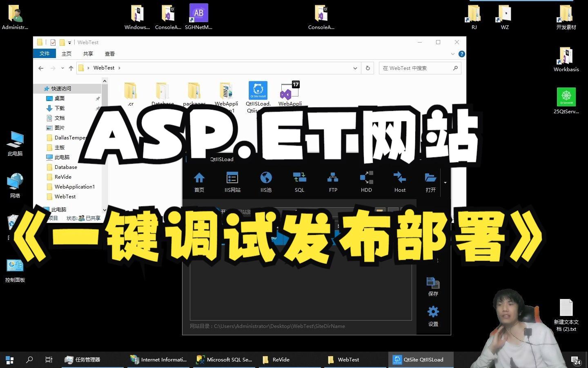This screenshot has width=588, height=368.
Task: Open the SQL tool in QtIISLoad
Action: [x=299, y=182]
